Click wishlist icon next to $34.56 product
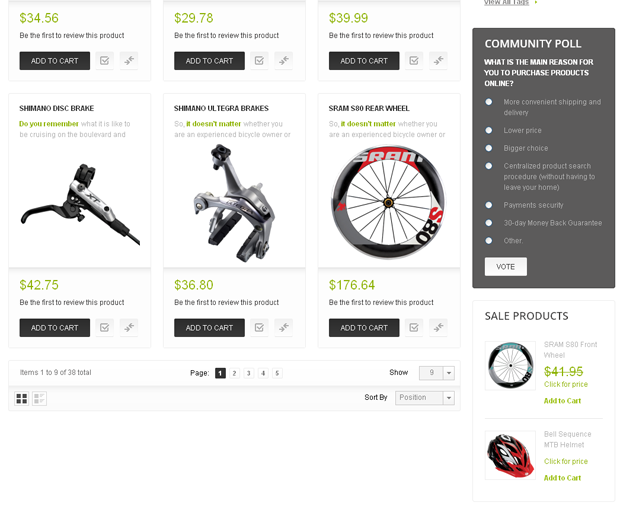 coord(104,61)
